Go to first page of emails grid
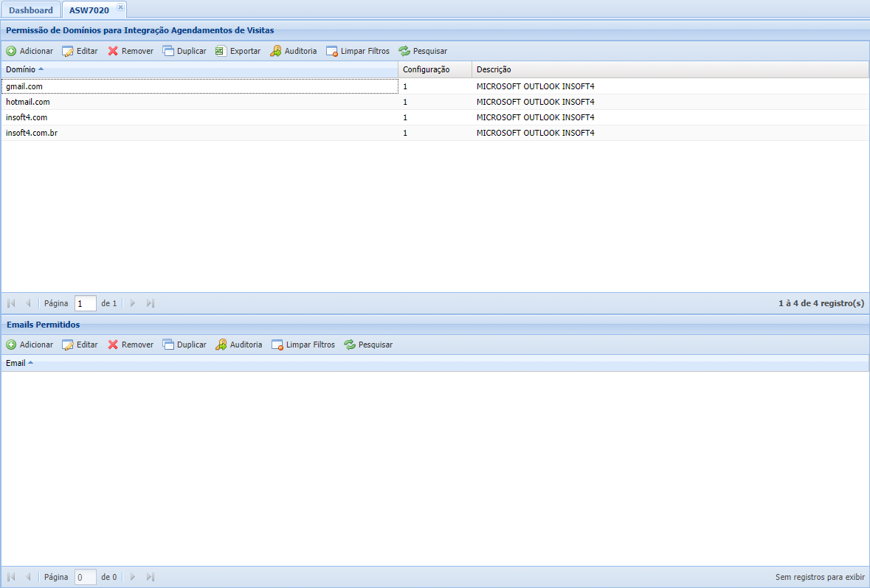Viewport: 870px width, 588px height. click(11, 578)
